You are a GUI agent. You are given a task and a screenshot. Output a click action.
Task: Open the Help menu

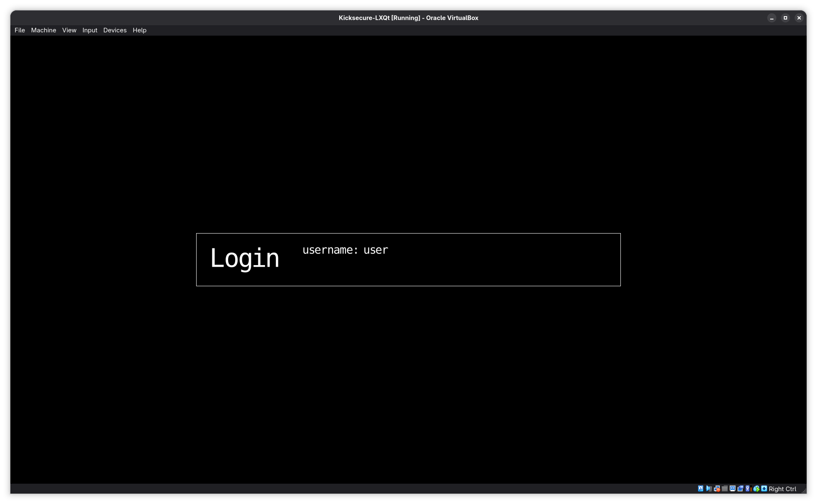[x=139, y=30]
